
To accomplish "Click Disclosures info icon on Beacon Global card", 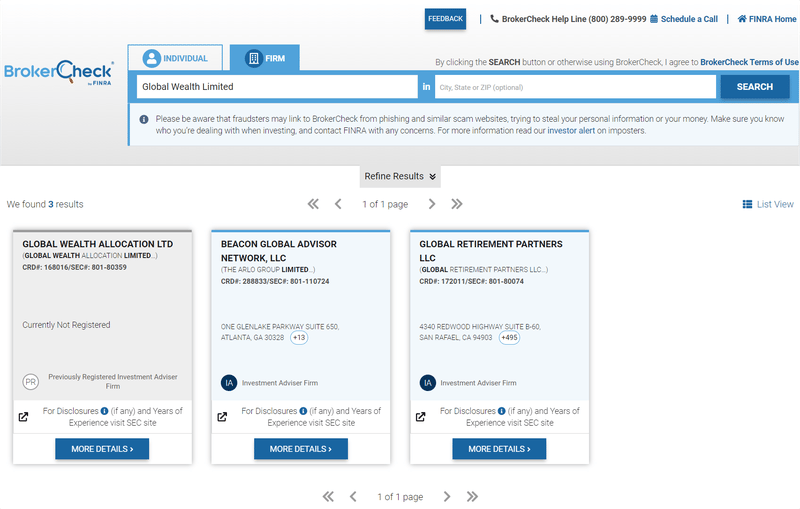I will coord(303,411).
